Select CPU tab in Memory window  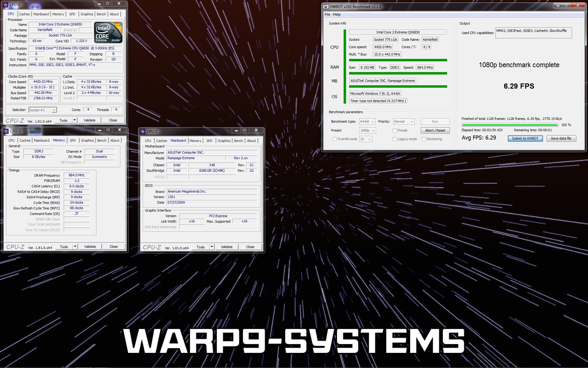11,140
